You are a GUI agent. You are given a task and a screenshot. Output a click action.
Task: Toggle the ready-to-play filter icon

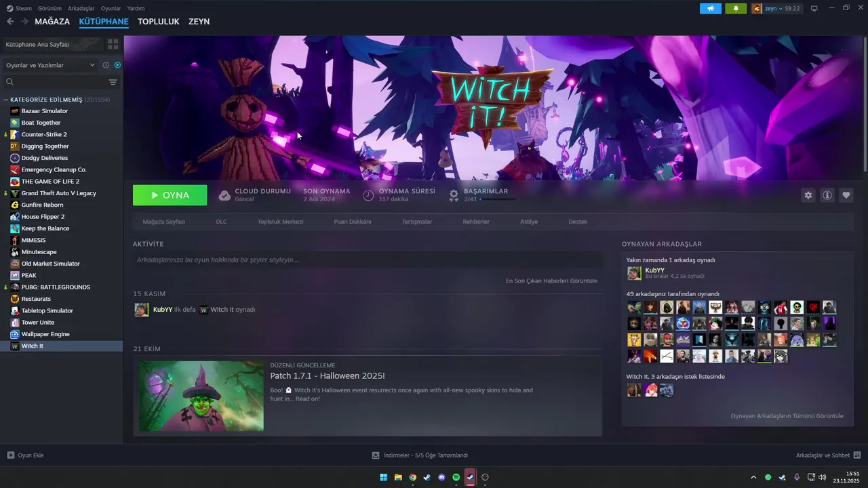click(x=117, y=65)
